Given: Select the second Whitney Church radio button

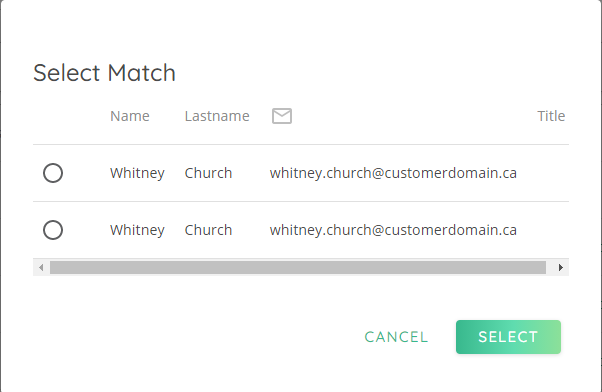Looking at the screenshot, I should click(53, 230).
